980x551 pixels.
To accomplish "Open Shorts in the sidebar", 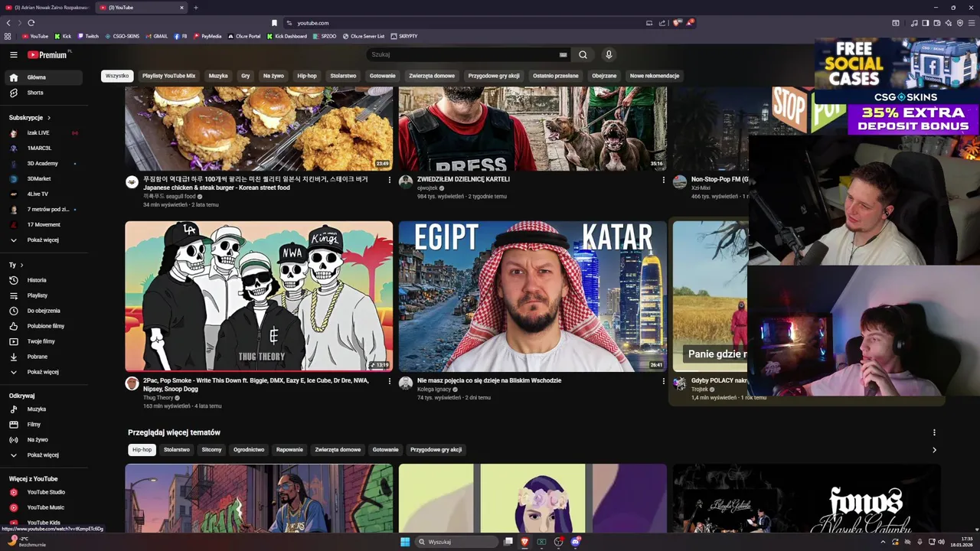I will [x=43, y=93].
